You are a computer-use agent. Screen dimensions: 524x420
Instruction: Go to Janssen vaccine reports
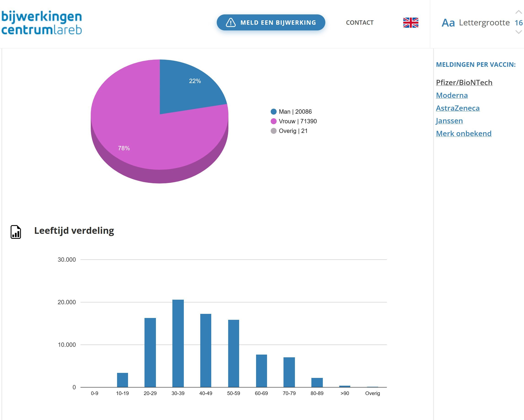(449, 121)
